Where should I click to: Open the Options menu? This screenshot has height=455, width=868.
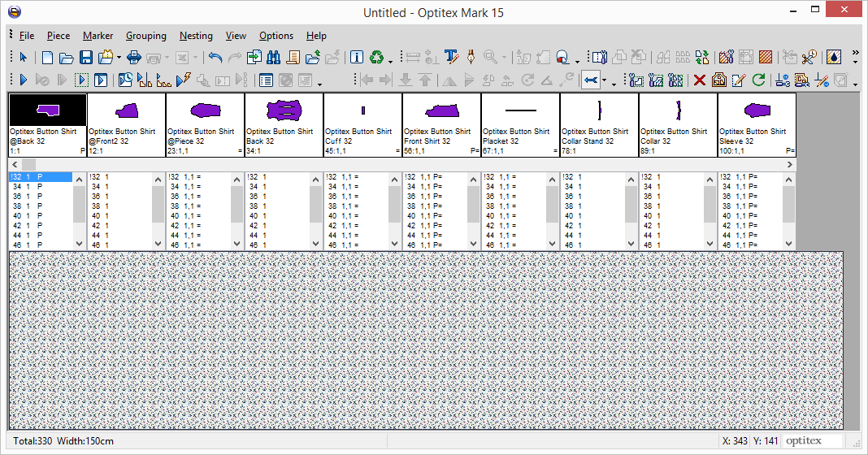click(x=276, y=36)
